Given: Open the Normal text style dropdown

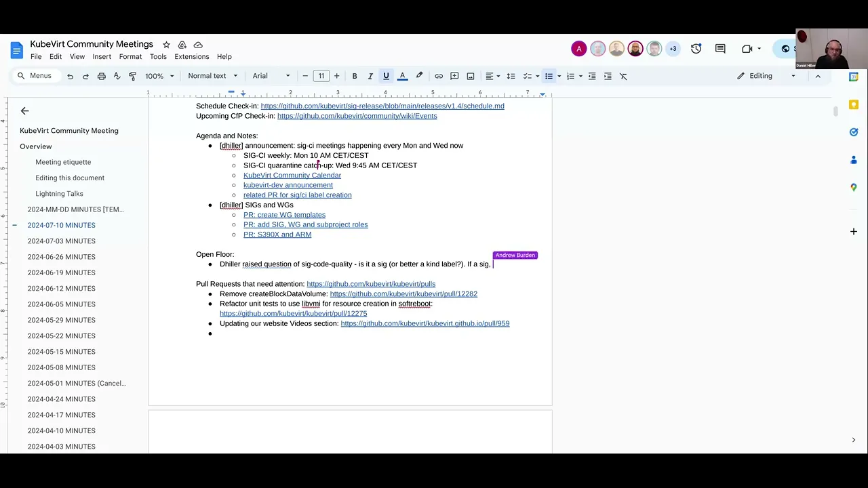Looking at the screenshot, I should 213,76.
